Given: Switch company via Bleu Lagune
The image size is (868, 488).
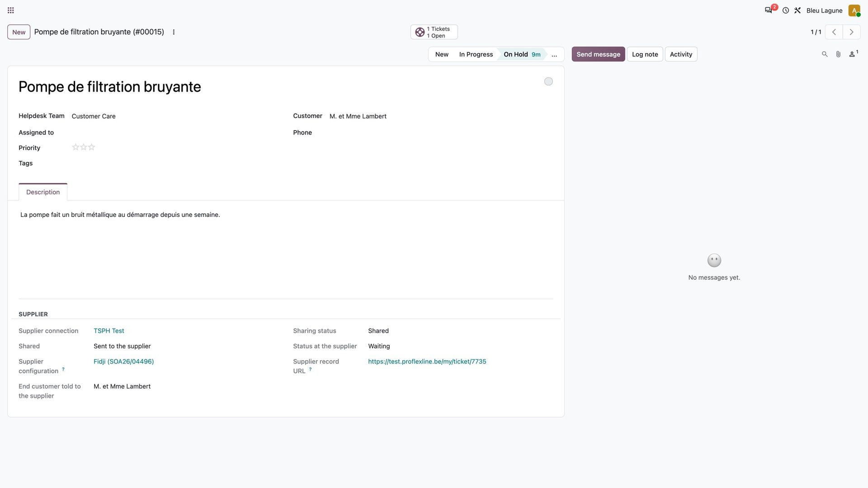Looking at the screenshot, I should coord(824,10).
